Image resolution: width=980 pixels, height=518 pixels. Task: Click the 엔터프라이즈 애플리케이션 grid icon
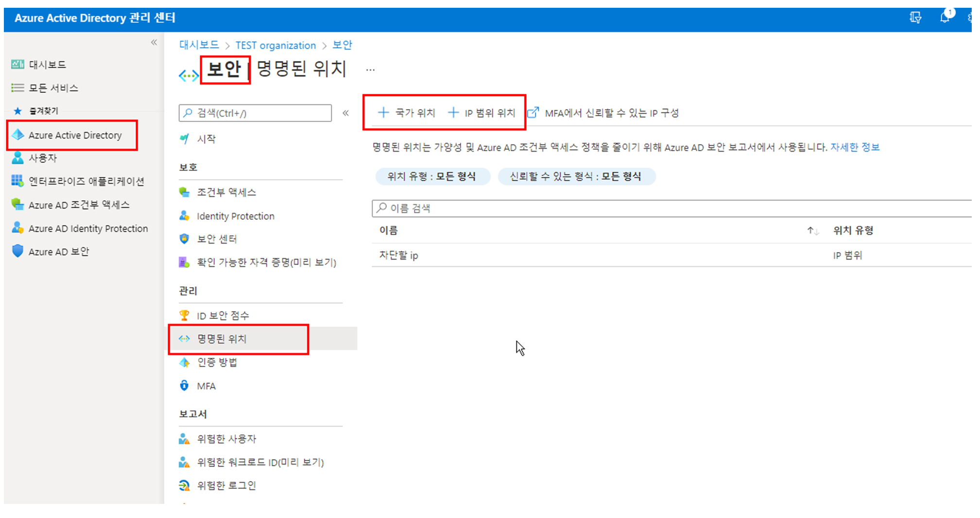click(x=17, y=181)
